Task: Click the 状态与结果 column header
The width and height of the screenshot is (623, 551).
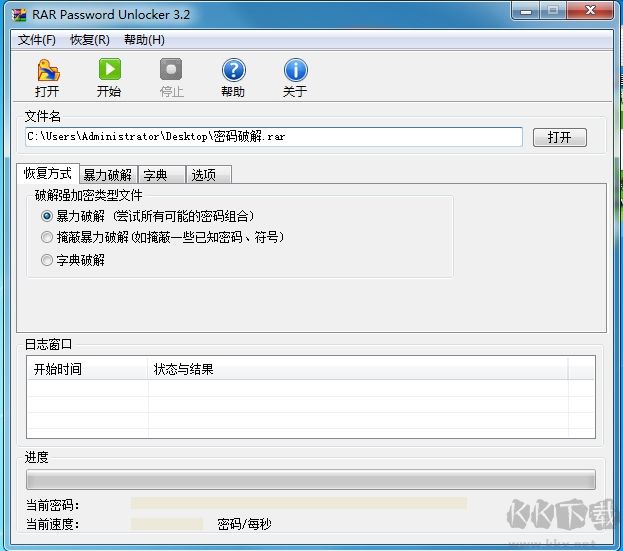Action: point(358,369)
